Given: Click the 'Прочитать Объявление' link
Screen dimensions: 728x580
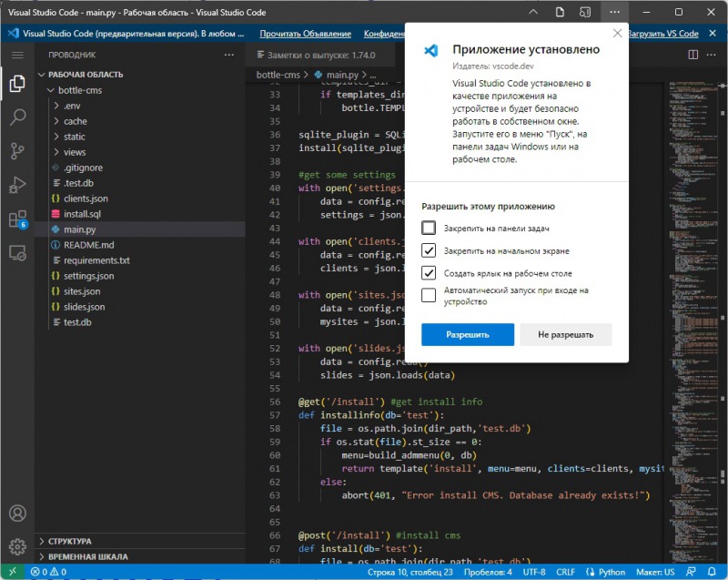Looking at the screenshot, I should pos(305,34).
